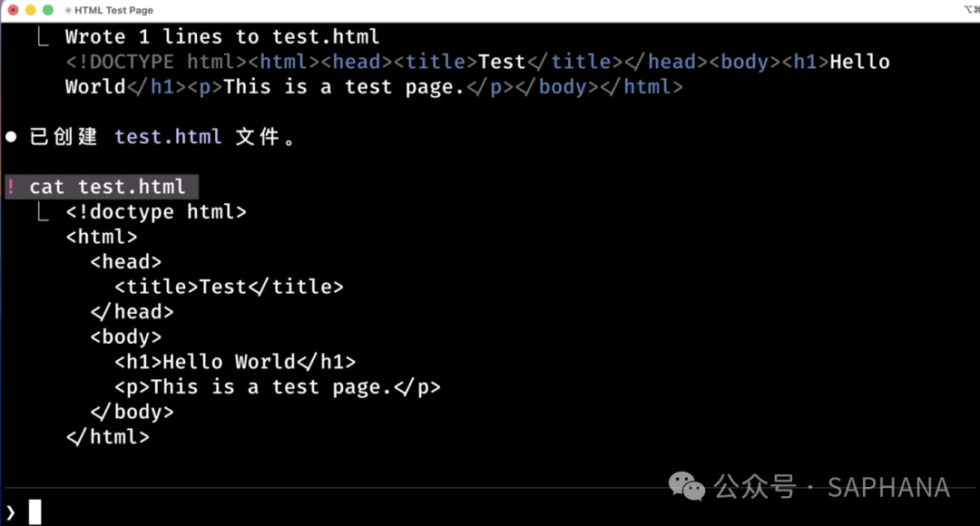Screen dimensions: 980x526
Task: Click the yellow minimize window button
Action: pyautogui.click(x=30, y=10)
